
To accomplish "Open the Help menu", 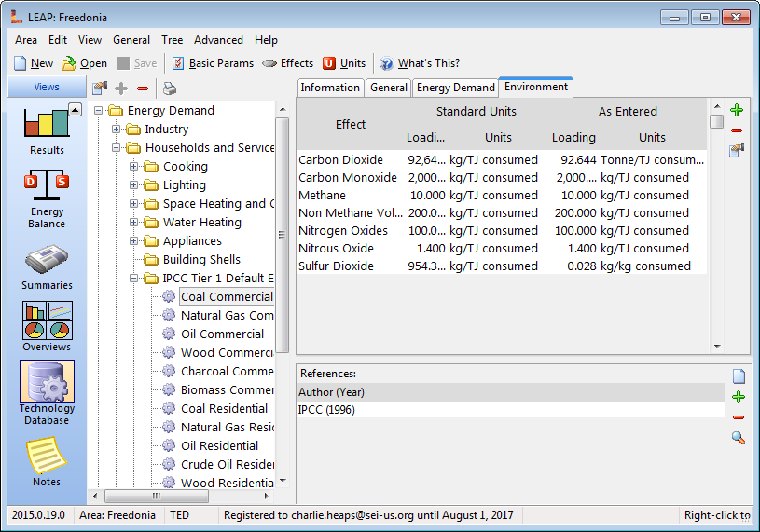I will coord(266,40).
